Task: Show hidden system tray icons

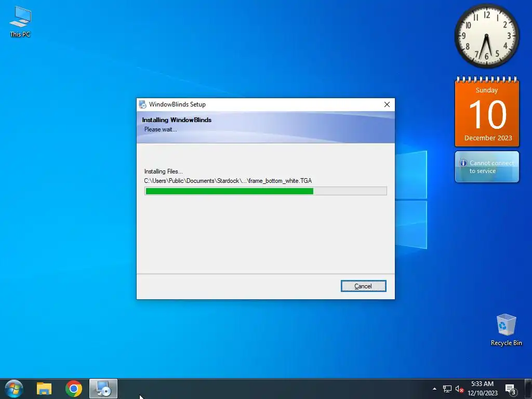Action: click(434, 389)
